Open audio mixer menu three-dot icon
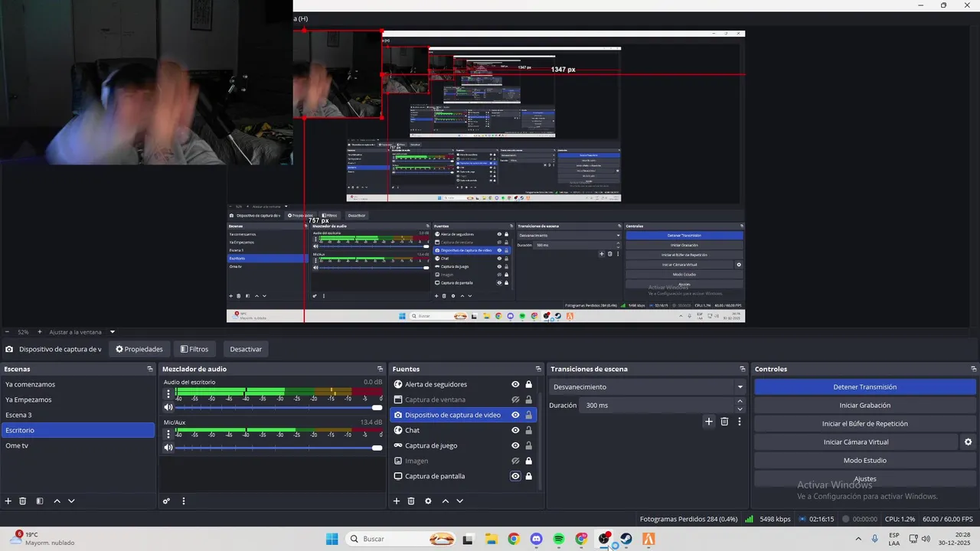This screenshot has width=980, height=551. 184,501
